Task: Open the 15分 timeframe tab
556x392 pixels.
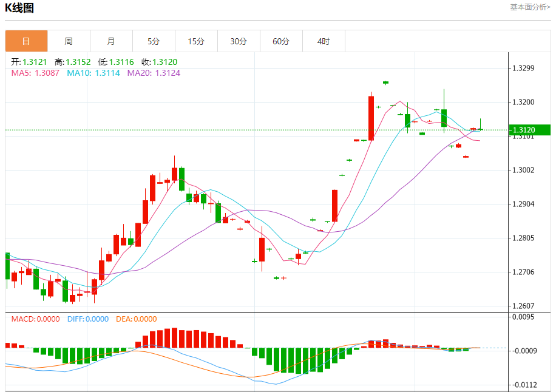Action: 196,41
